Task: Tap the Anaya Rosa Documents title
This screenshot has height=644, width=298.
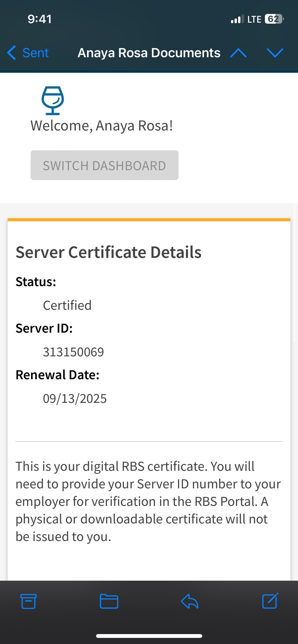Action: [x=149, y=53]
